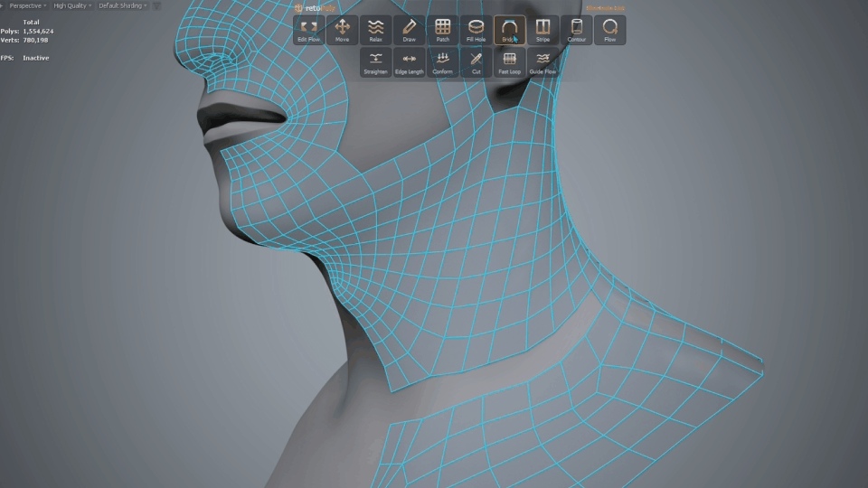Click the Total statistics header

[31, 23]
